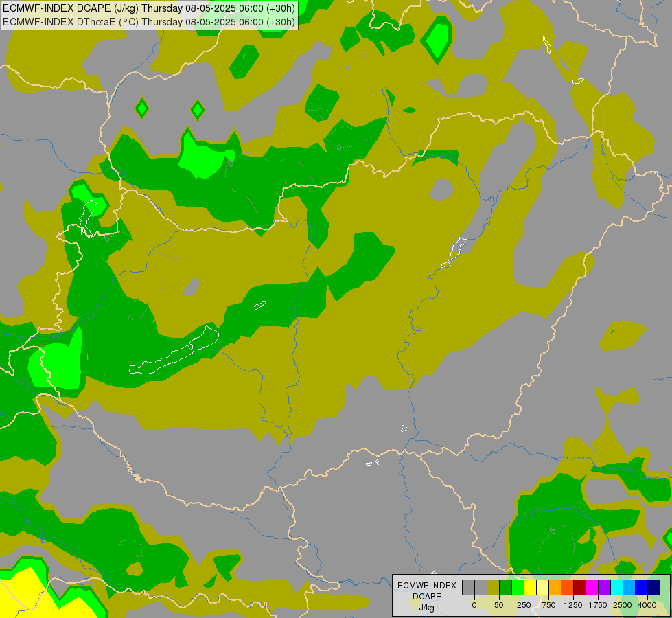Select the dark green legend swatch
The width and height of the screenshot is (672, 618).
pyautogui.click(x=506, y=588)
